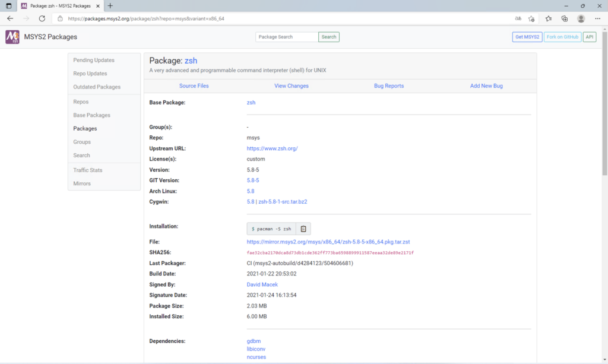Click the Last Packager CI value

300,263
